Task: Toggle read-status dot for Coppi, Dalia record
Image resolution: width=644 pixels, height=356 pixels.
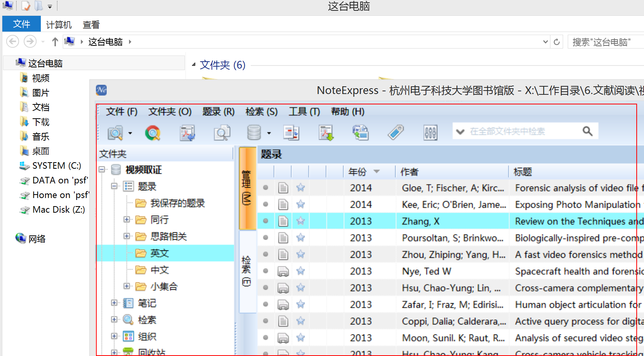Action: [x=265, y=321]
